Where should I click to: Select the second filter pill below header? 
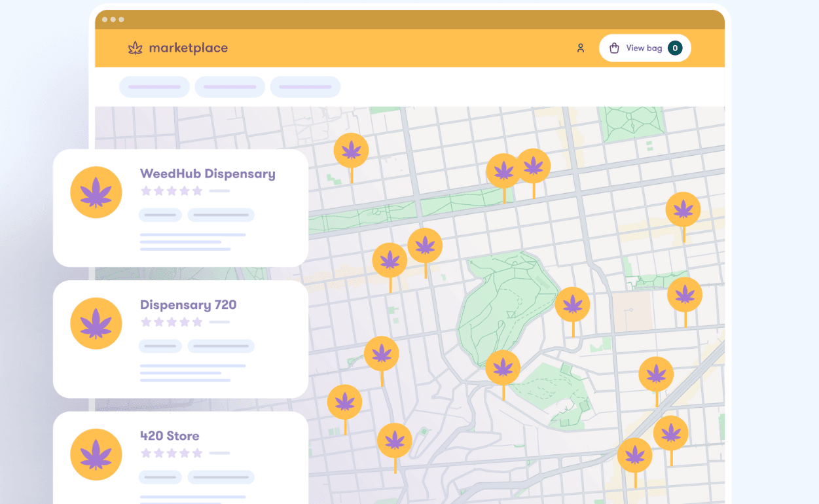coord(230,87)
